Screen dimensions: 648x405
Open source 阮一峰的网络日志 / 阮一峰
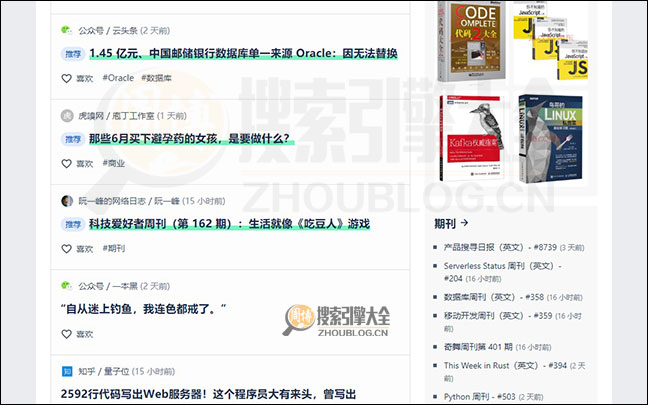click(x=129, y=201)
